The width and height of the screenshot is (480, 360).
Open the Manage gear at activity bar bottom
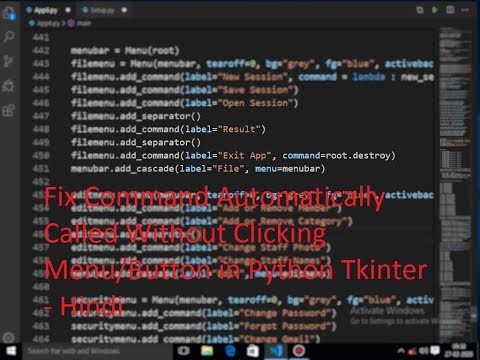coord(9,337)
